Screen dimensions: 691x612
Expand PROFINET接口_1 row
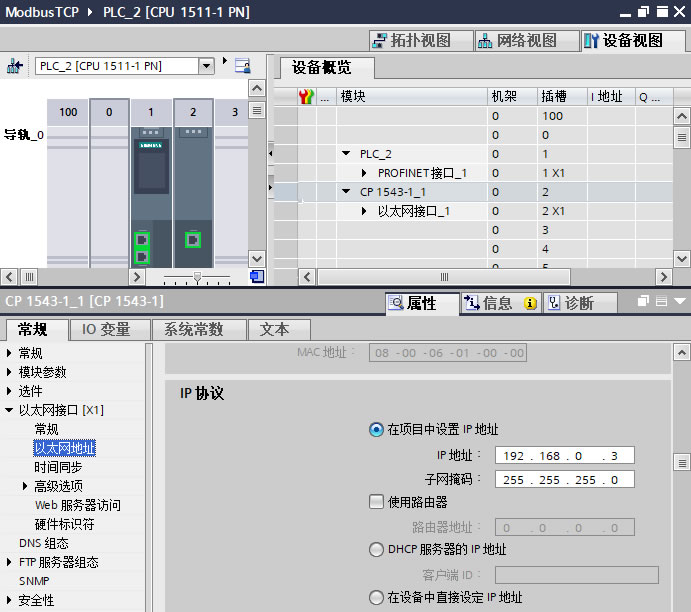364,173
